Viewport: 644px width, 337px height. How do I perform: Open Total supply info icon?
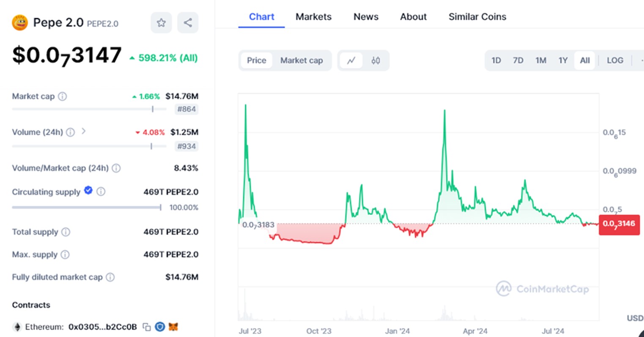(66, 232)
